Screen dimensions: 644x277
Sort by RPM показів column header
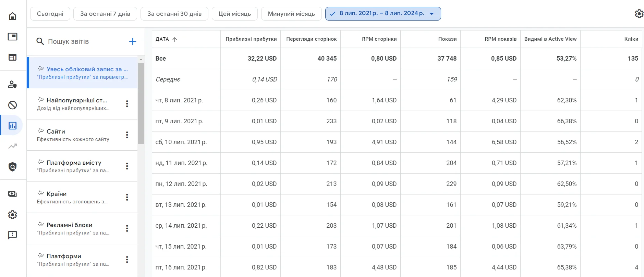[500, 39]
